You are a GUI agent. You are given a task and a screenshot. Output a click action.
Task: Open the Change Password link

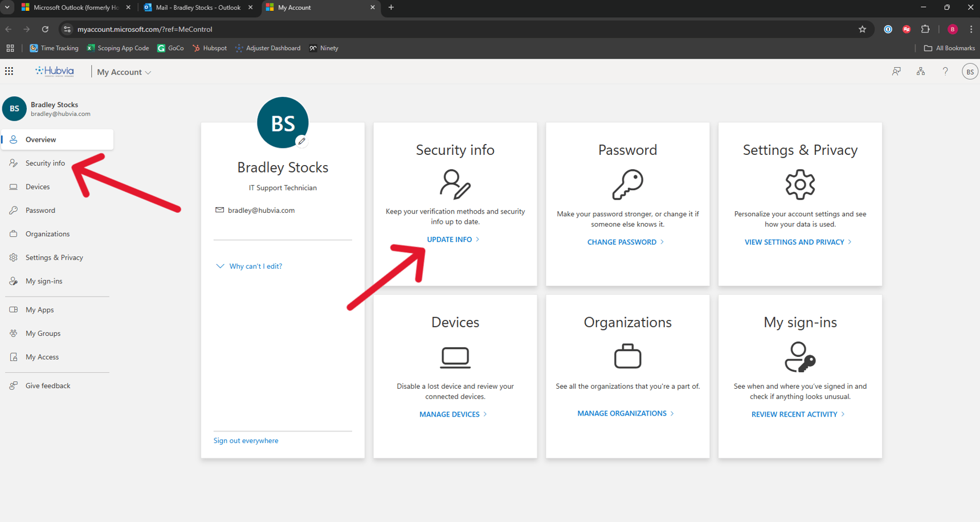[x=622, y=242]
